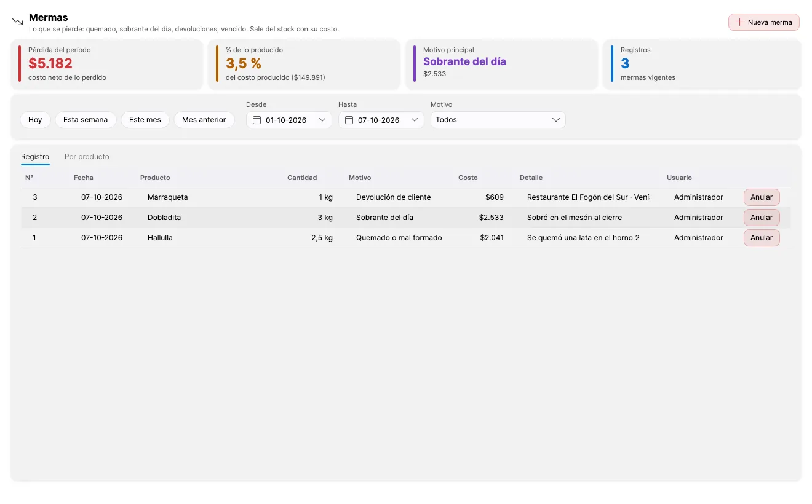Viewport: 812px width, 504px height.
Task: Click the Mermas trending-down arrow icon
Action: tap(17, 22)
